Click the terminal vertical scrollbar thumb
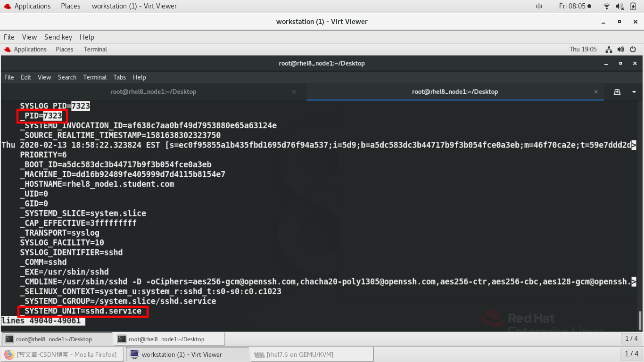Image resolution: width=644 pixels, height=362 pixels. tap(640, 320)
